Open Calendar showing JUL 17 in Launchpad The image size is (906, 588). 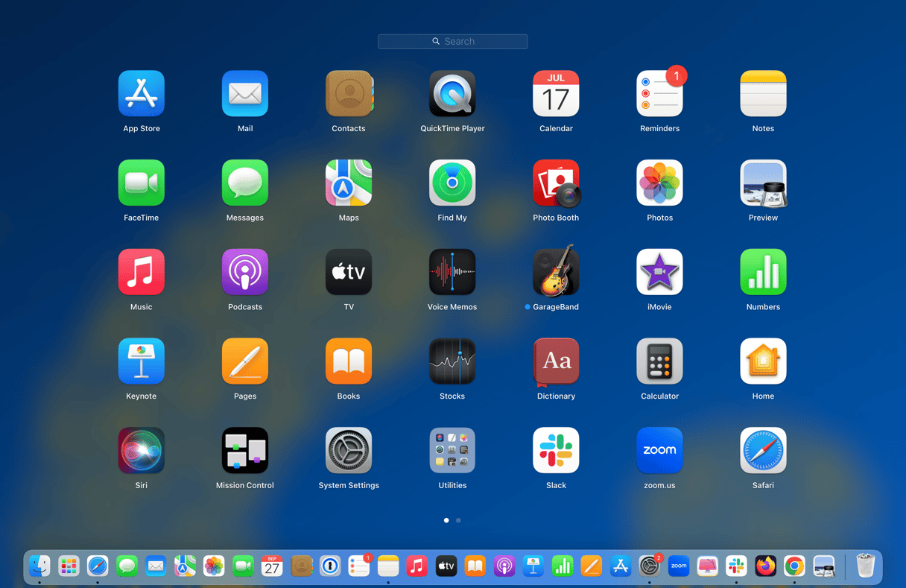(x=556, y=94)
